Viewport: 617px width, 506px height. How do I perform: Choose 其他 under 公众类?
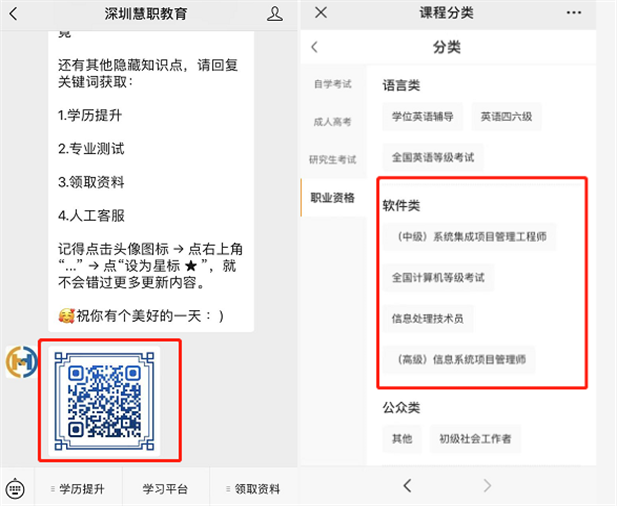[x=402, y=439]
